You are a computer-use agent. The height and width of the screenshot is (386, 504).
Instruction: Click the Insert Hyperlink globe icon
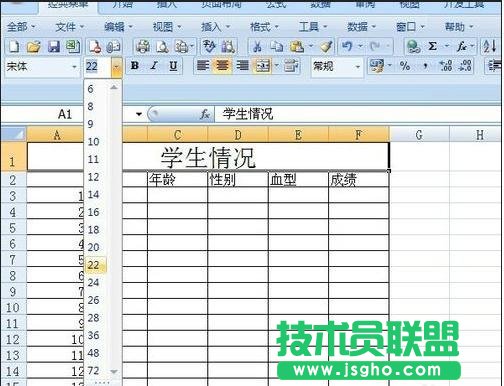[414, 47]
